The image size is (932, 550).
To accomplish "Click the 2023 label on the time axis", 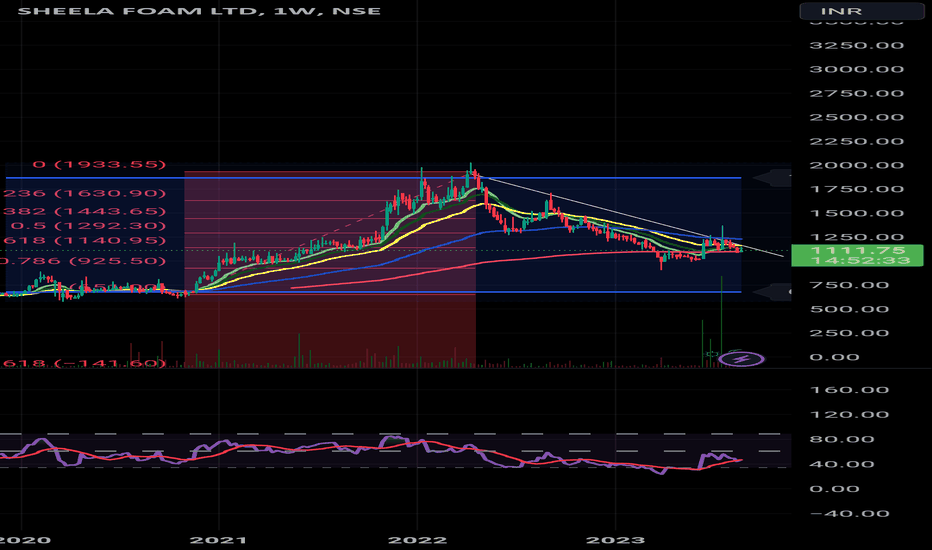I will pyautogui.click(x=615, y=540).
